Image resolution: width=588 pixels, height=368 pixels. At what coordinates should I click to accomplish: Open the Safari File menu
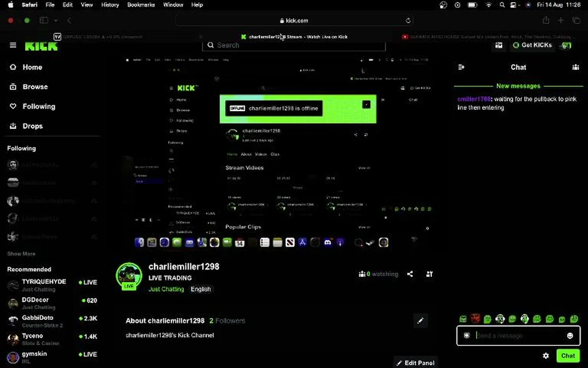(x=50, y=5)
